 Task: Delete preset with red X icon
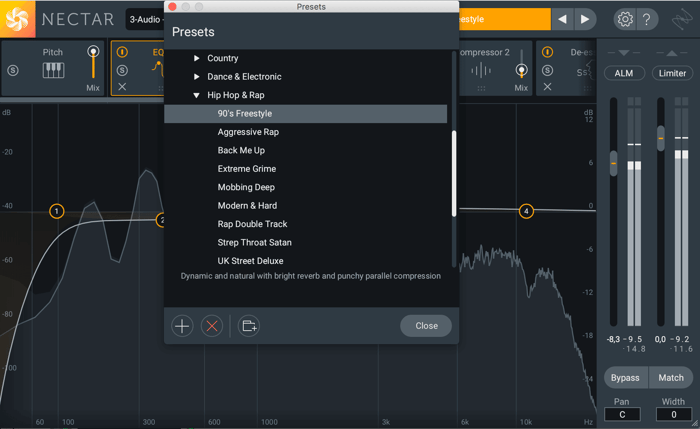(x=212, y=326)
